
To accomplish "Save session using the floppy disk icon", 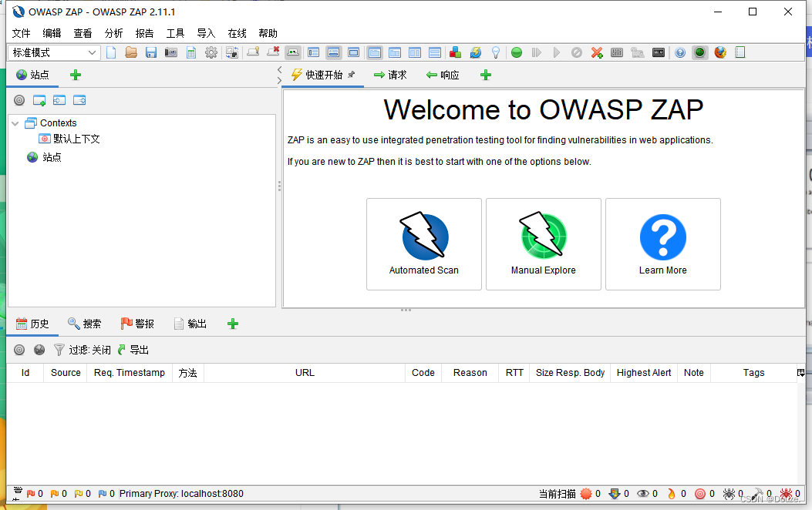I will point(150,52).
